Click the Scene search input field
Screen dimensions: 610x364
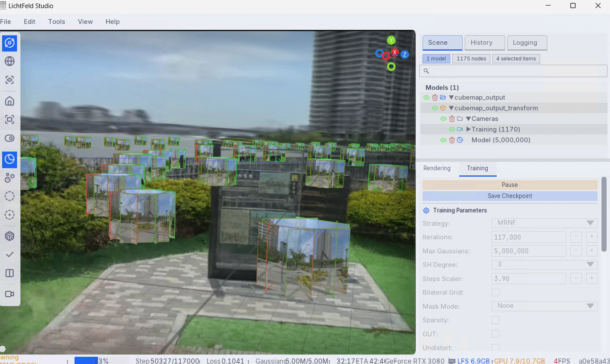pyautogui.click(x=513, y=71)
